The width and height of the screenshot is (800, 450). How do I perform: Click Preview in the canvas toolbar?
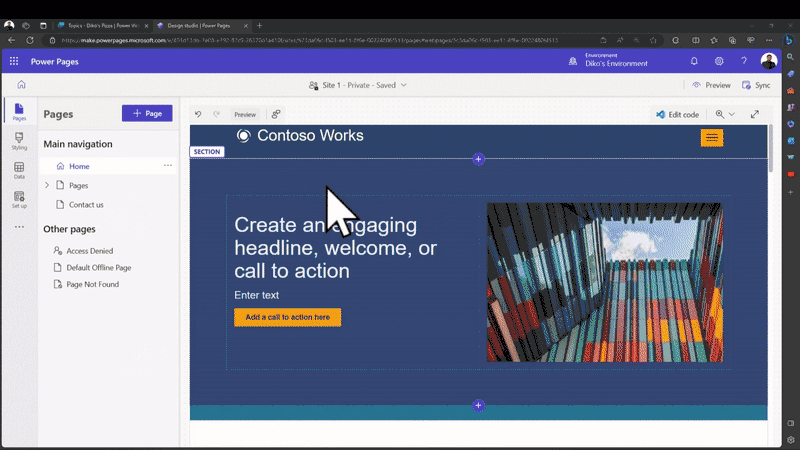click(x=245, y=114)
